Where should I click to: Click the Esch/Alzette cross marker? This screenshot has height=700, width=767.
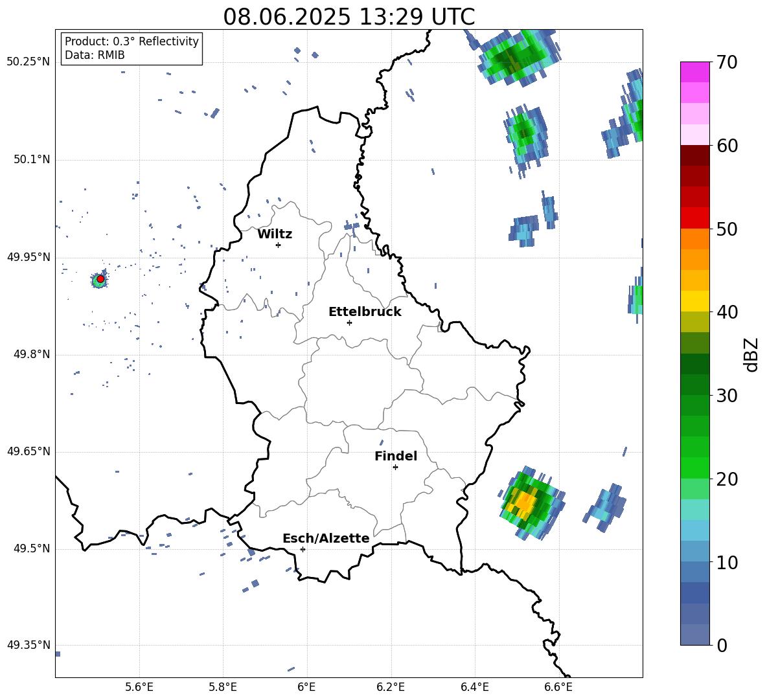(303, 549)
